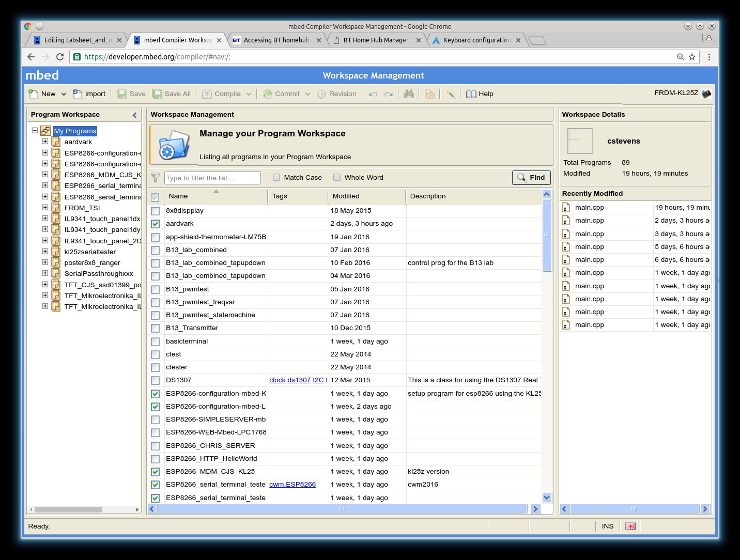Click the program list horizontal scrollbar
The height and width of the screenshot is (560, 740).
[x=342, y=509]
